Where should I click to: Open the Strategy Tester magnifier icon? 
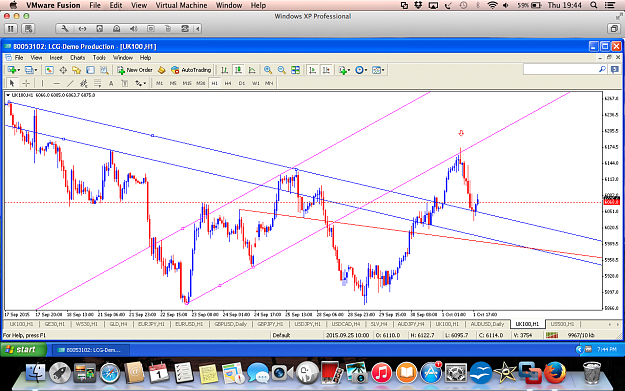[104, 70]
